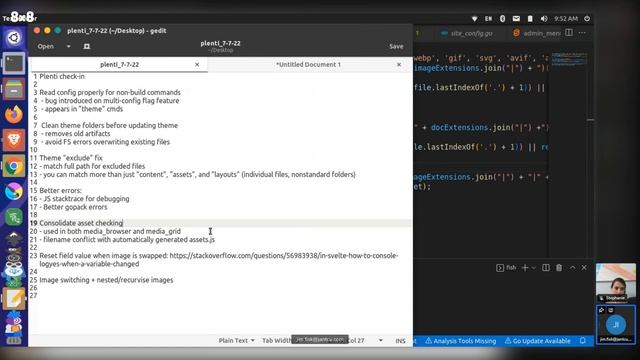The height and width of the screenshot is (360, 640).
Task: Open the EN input language menu
Action: (488, 19)
